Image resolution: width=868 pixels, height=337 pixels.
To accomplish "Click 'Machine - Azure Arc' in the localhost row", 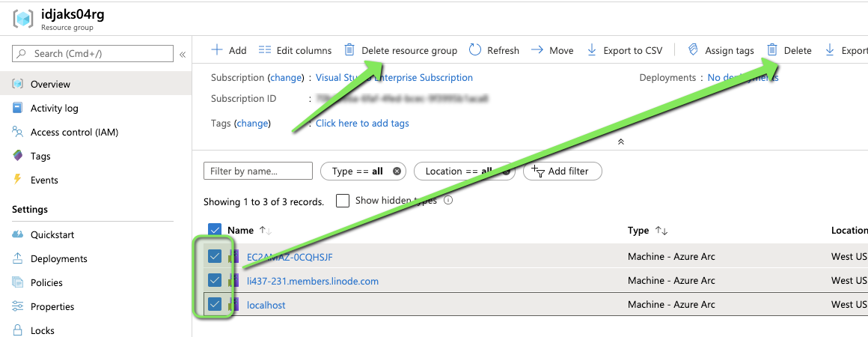I will (671, 304).
